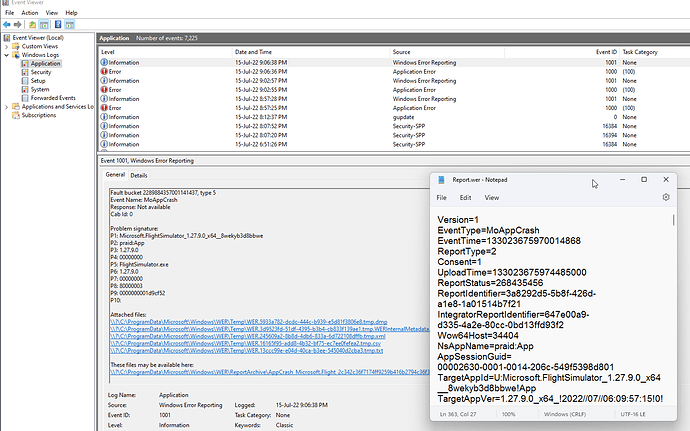Expand Applications and Services Logs node
Screen dimensions: 690x431
[x=6, y=105]
